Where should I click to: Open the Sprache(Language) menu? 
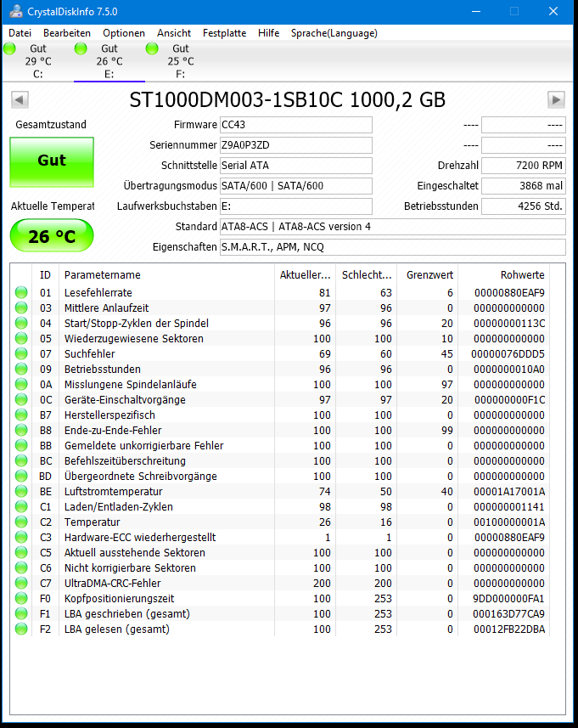pos(334,33)
